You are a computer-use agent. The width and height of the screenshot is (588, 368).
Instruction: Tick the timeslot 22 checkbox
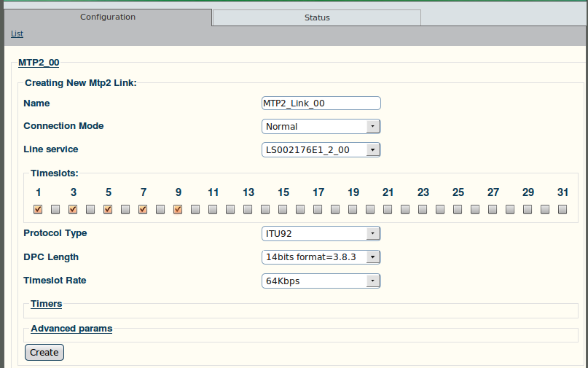tap(405, 209)
